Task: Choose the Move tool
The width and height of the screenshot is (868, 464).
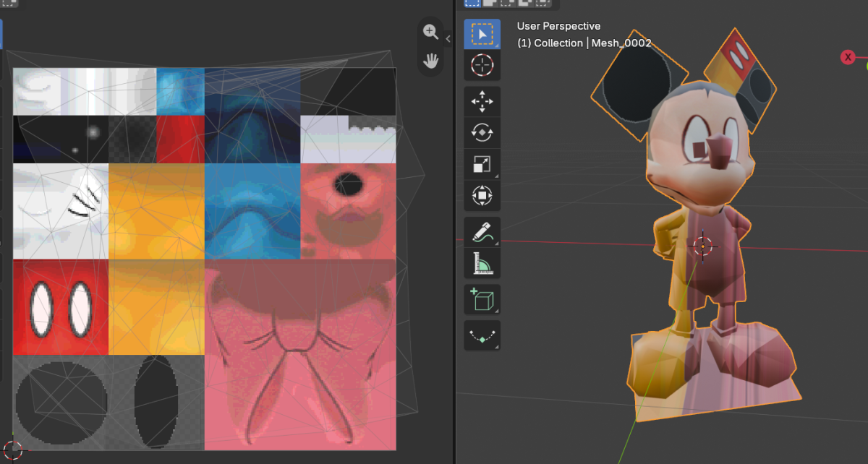Action: tap(482, 102)
